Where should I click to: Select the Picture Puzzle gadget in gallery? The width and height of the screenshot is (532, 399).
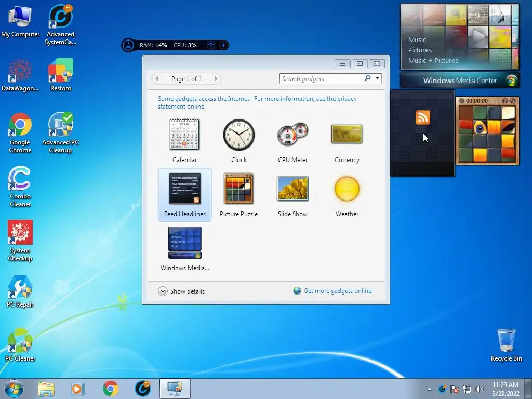[239, 195]
